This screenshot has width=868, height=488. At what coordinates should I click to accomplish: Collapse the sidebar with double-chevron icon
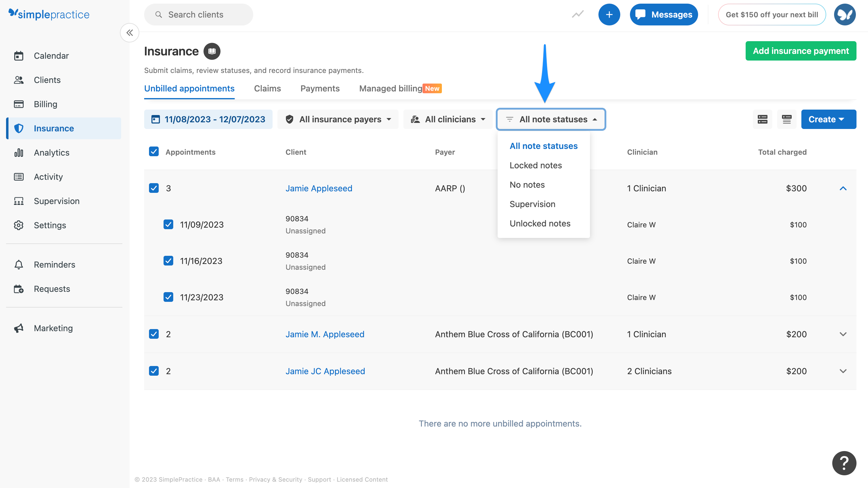130,33
